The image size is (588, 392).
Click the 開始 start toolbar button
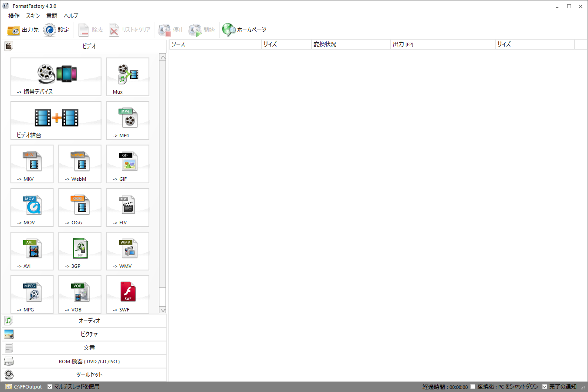click(202, 30)
